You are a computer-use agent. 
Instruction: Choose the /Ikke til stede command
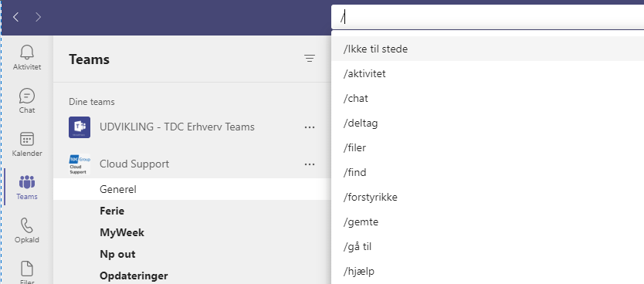tap(487, 49)
